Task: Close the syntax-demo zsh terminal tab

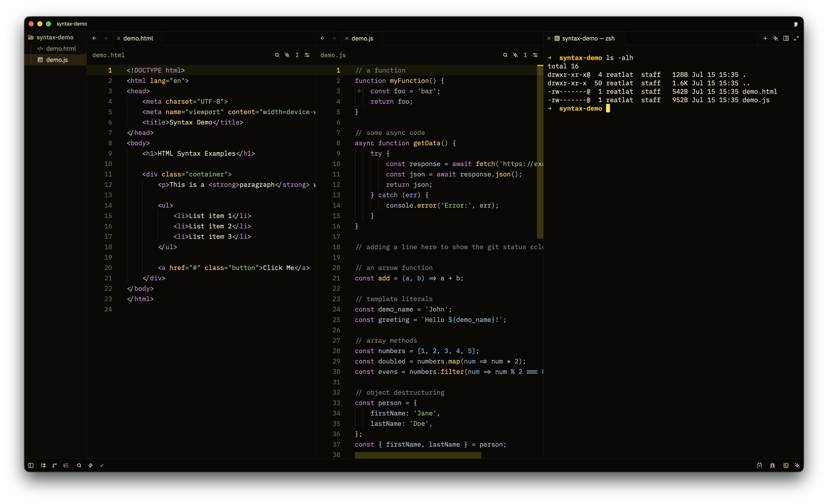Action: click(x=549, y=38)
